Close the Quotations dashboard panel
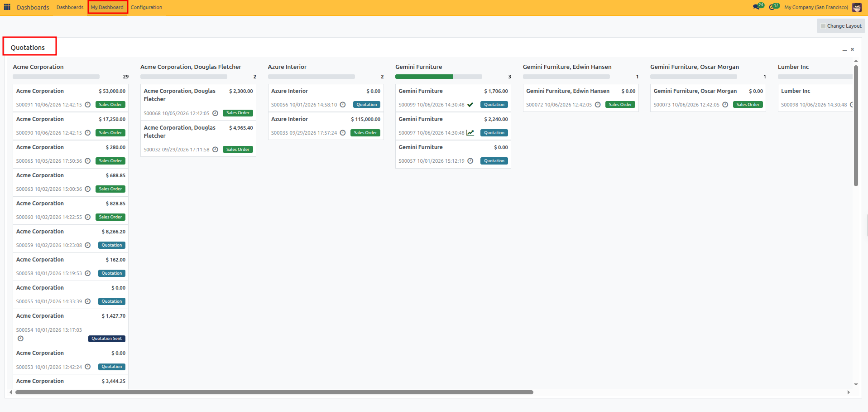The height and width of the screenshot is (412, 868). (x=852, y=49)
